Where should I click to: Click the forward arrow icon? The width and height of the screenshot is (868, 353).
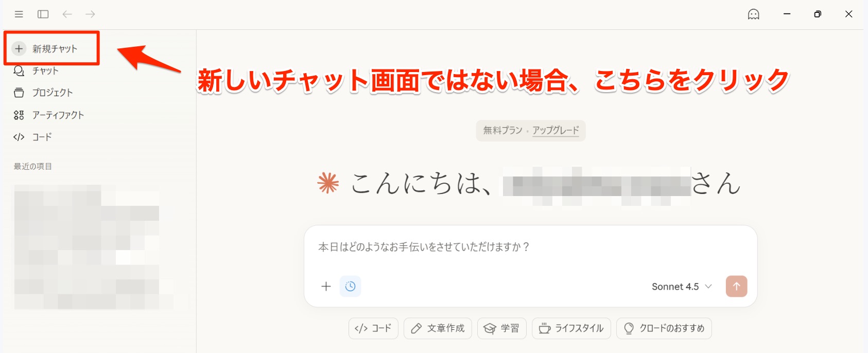90,14
